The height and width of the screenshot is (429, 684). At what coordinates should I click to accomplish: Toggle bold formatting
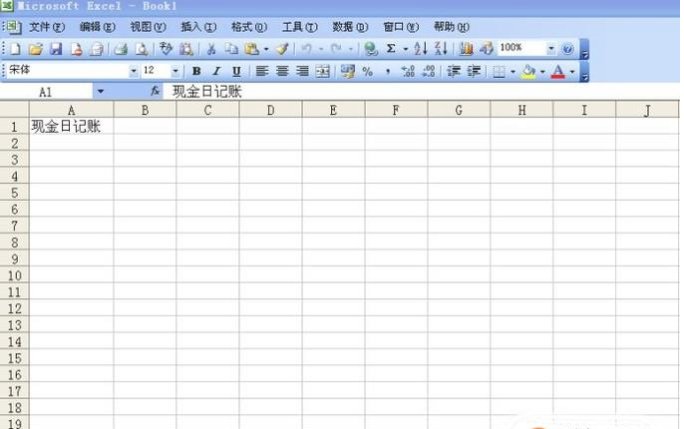196,71
